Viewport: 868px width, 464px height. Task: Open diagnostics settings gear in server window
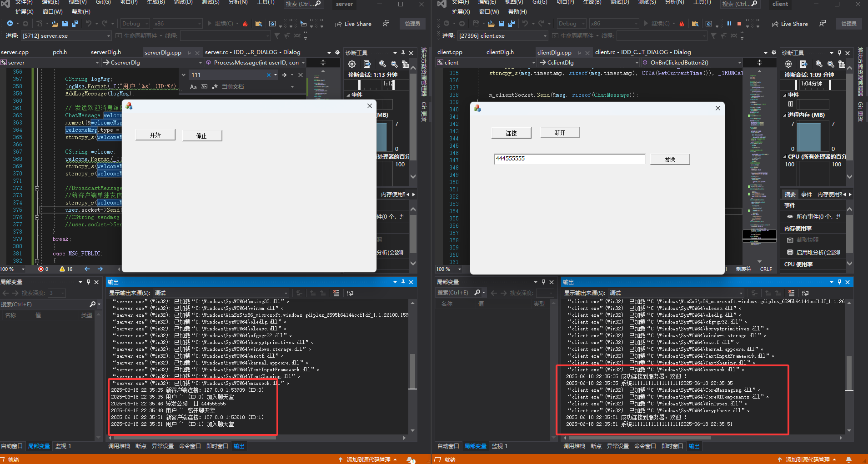352,64
